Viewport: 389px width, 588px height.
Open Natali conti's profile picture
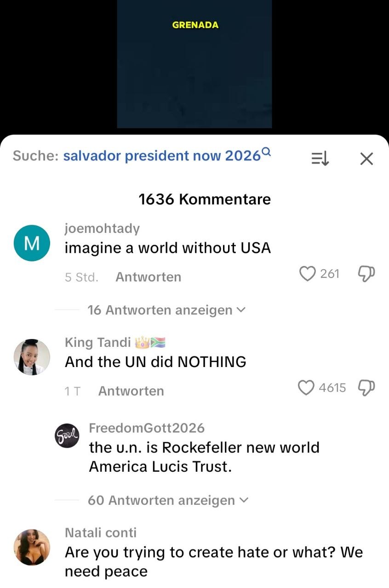pyautogui.click(x=32, y=547)
